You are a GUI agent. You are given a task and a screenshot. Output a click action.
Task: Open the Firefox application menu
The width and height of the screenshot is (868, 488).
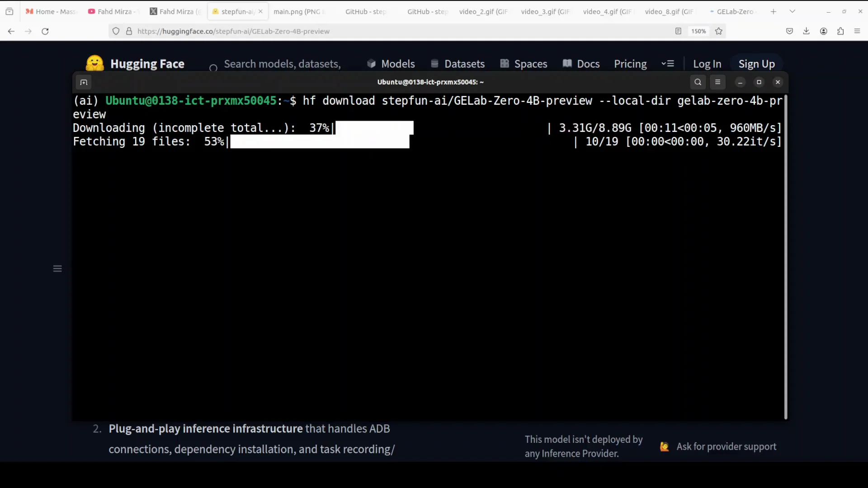tap(857, 31)
